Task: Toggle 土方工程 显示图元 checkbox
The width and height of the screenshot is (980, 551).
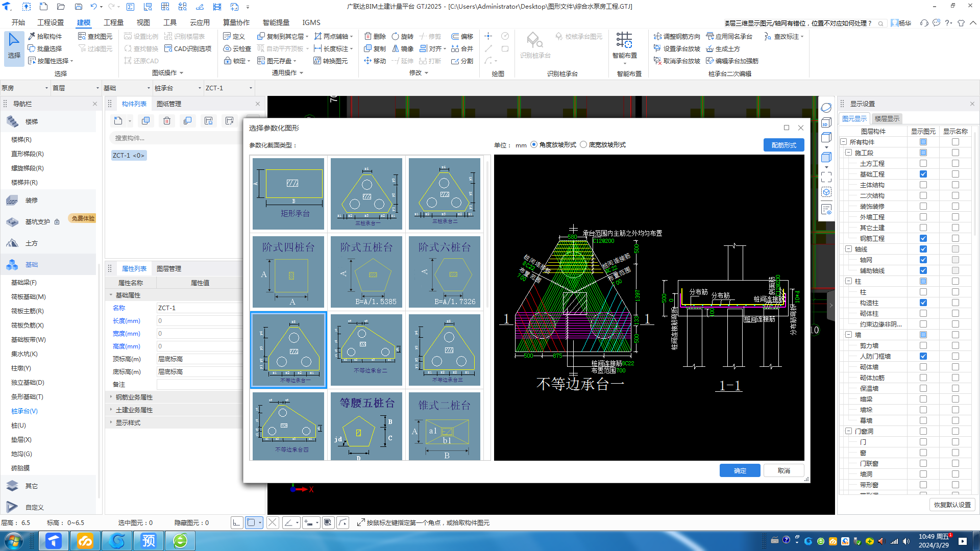Action: pyautogui.click(x=923, y=163)
